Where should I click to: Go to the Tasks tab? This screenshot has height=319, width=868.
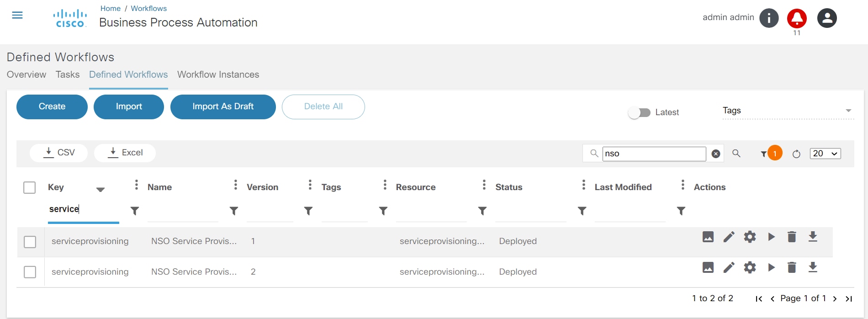tap(68, 74)
